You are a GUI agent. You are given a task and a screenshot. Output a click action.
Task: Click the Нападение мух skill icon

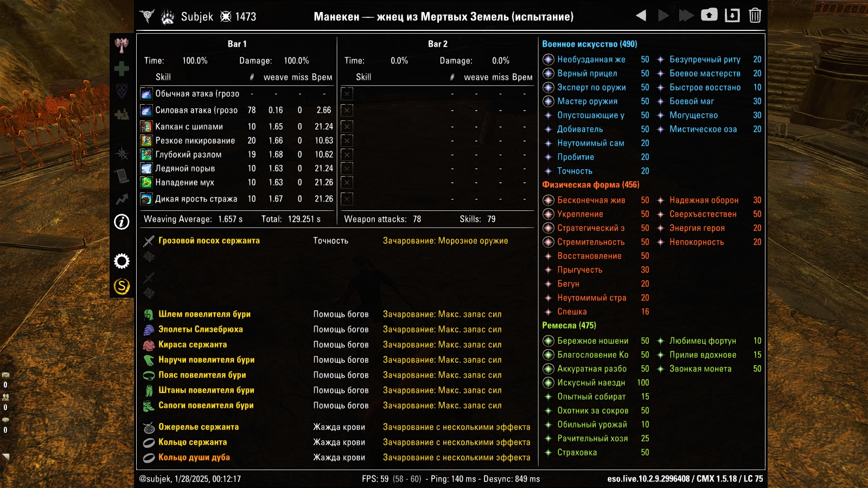[146, 183]
